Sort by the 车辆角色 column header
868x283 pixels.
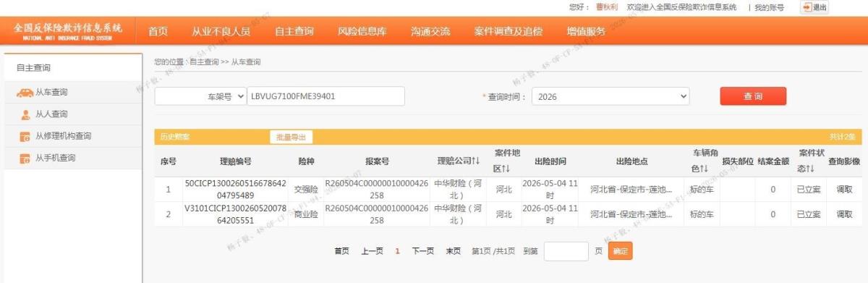(702, 161)
